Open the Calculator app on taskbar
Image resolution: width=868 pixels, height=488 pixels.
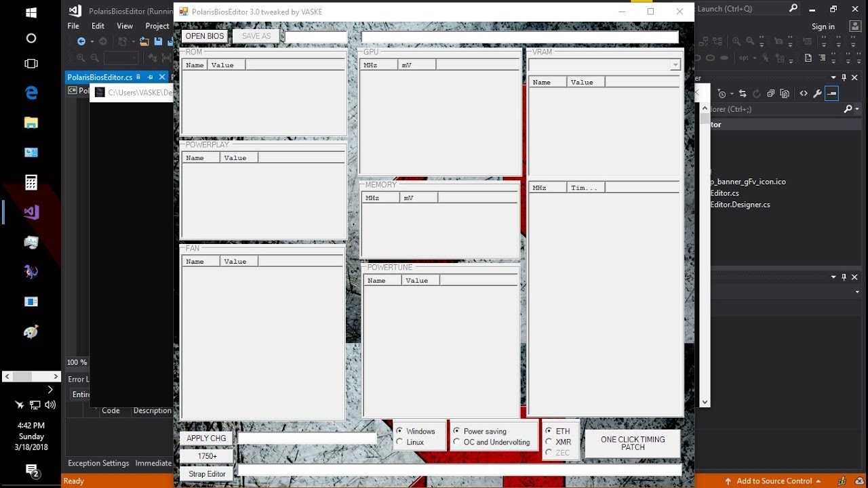[x=31, y=182]
